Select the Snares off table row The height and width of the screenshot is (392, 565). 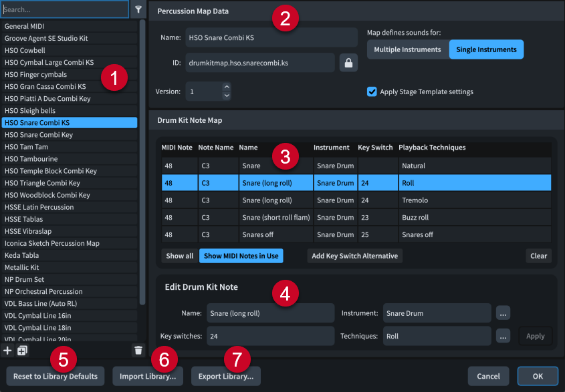(356, 234)
